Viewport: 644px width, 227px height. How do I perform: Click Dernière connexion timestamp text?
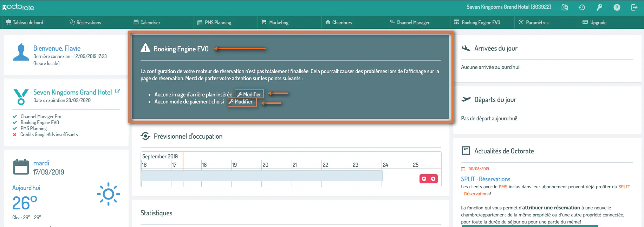70,60
